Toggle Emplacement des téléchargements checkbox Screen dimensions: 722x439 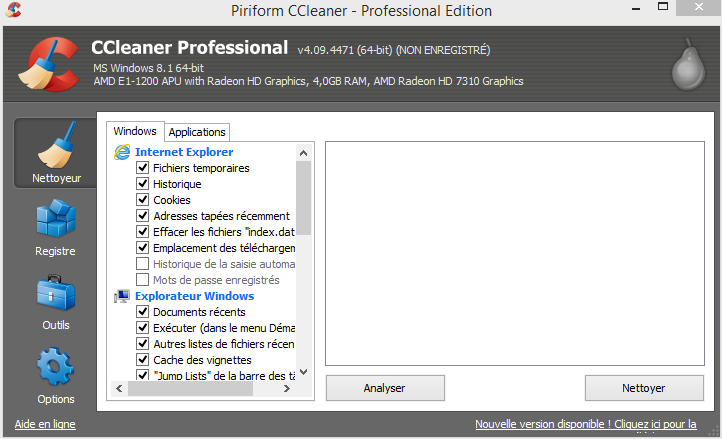(x=142, y=248)
